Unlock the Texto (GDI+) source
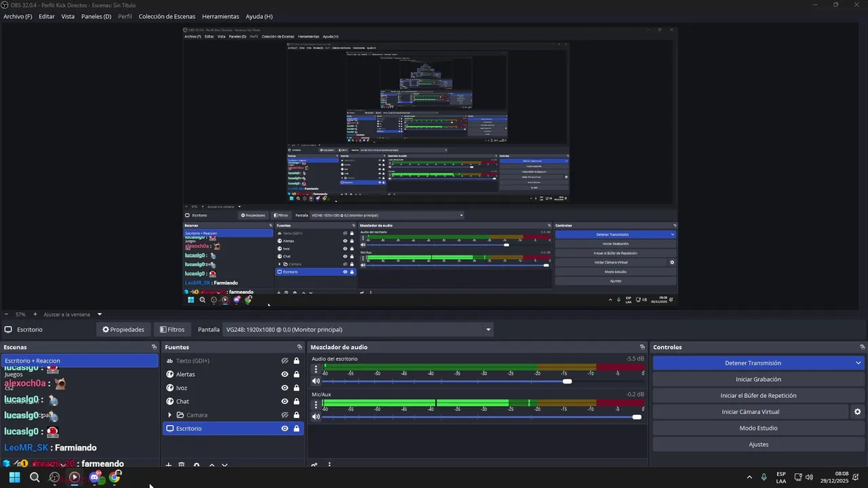Image resolution: width=868 pixels, height=488 pixels. (296, 361)
